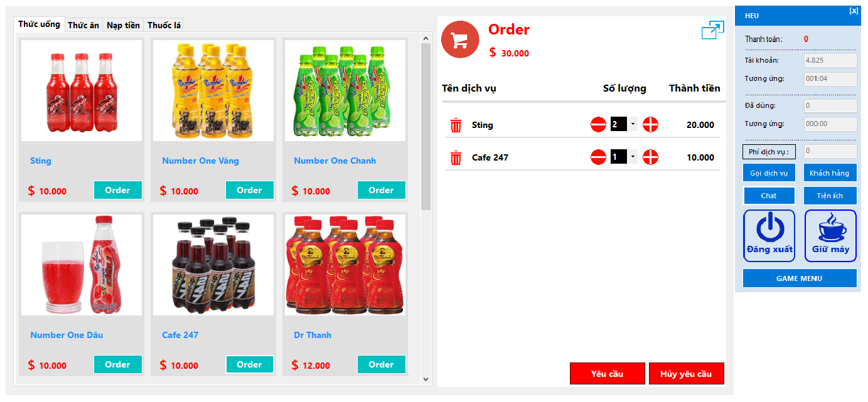Decrease Sting quantity with minus icon
The image size is (868, 402).
point(598,125)
